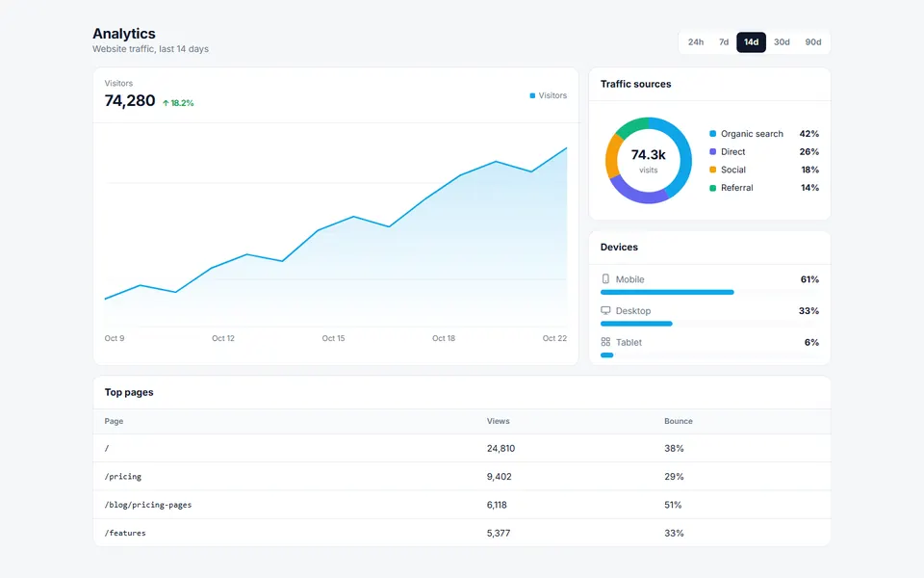Screen dimensions: 924x578
Task: Open the /blog/pricing-pages row
Action: pyautogui.click(x=462, y=505)
